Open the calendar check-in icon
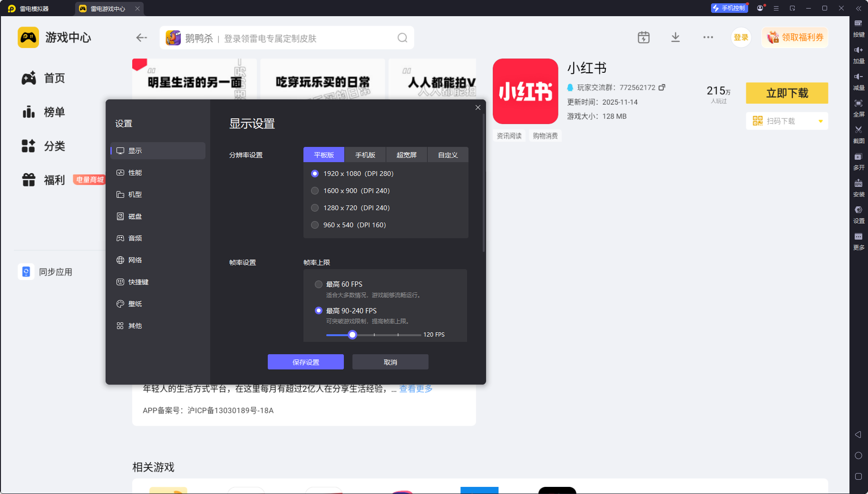 (644, 37)
